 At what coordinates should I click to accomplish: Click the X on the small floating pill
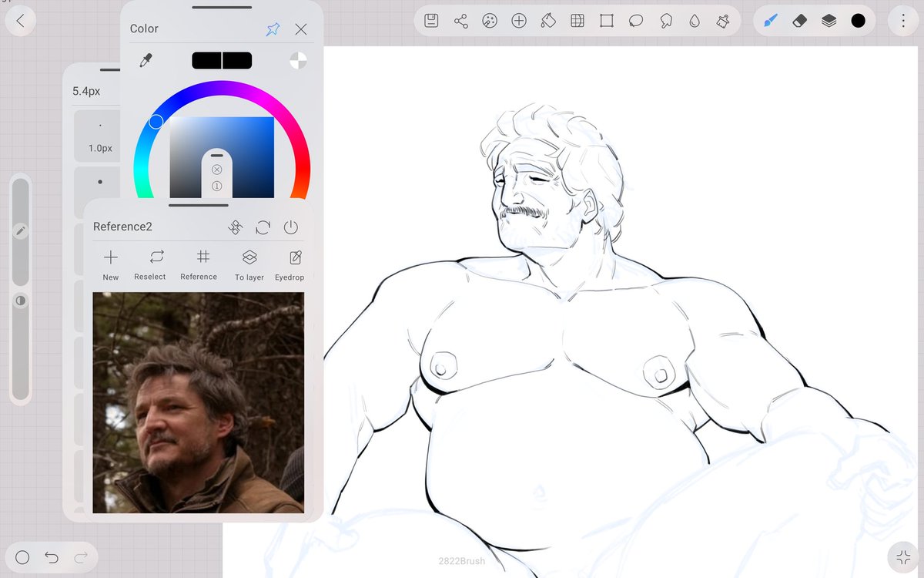(x=216, y=170)
